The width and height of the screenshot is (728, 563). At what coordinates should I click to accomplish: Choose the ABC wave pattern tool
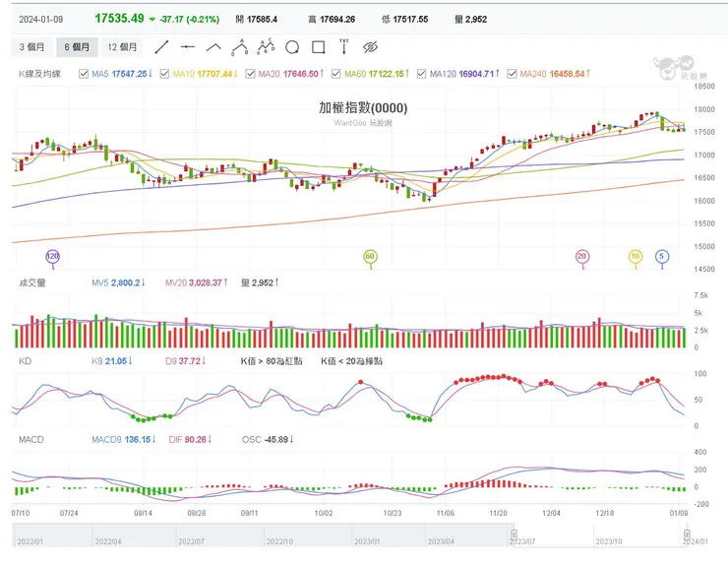[239, 46]
